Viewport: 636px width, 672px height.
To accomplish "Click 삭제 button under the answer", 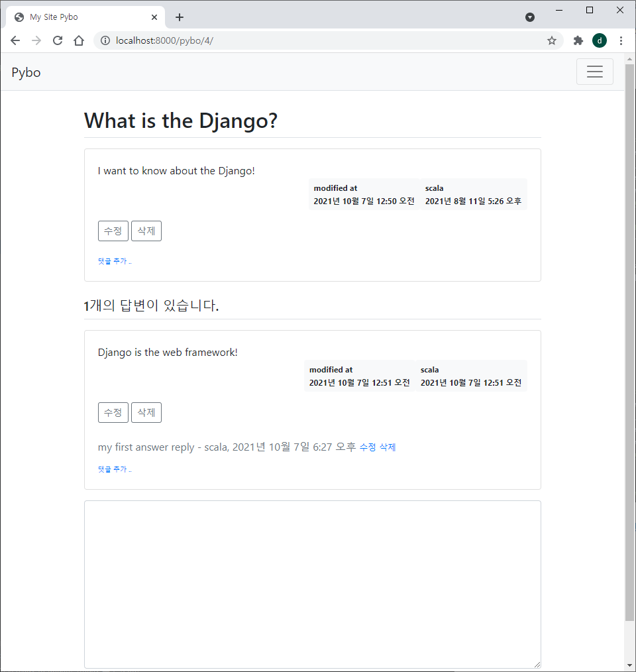I will [x=146, y=412].
